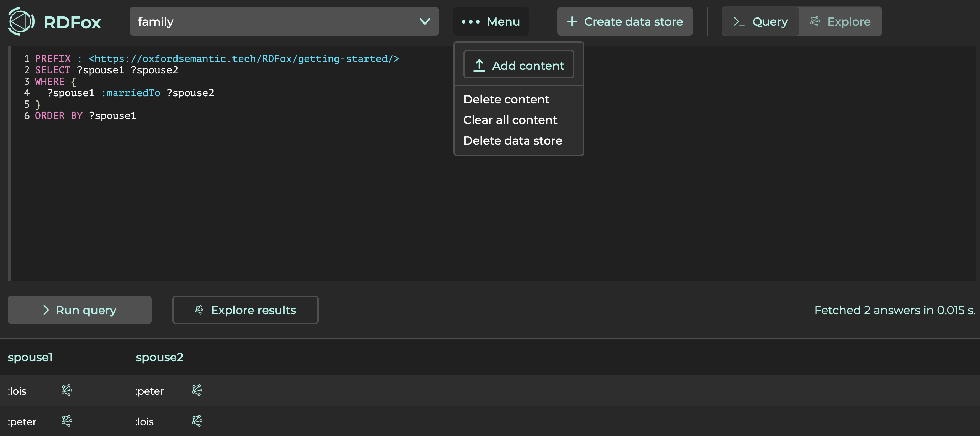980x436 pixels.
Task: Open Explore results button
Action: [x=246, y=310]
